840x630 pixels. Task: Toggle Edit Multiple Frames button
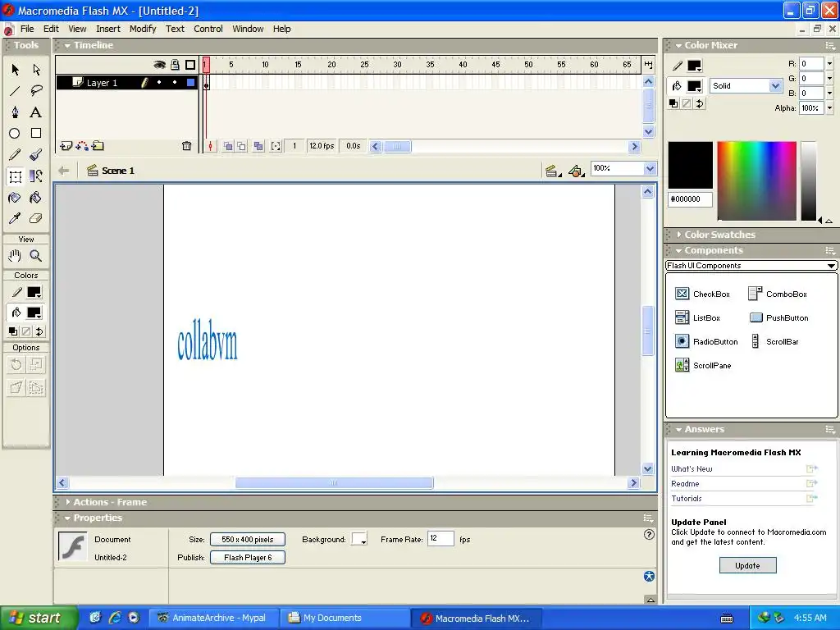tap(258, 146)
